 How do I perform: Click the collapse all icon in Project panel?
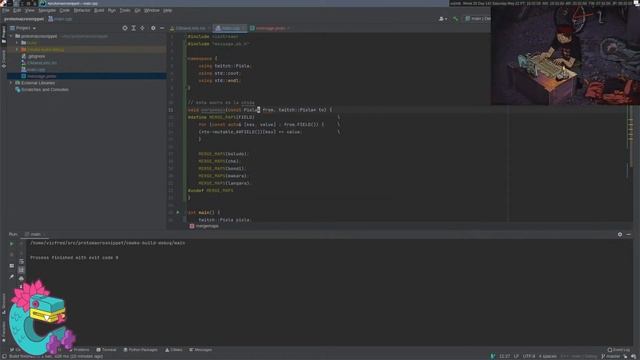pos(142,28)
